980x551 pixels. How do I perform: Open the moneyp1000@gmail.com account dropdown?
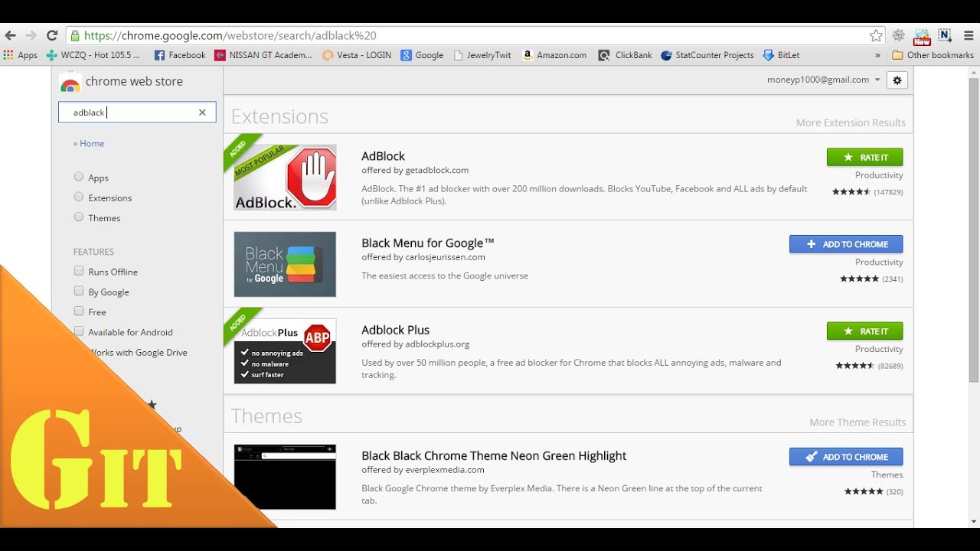(x=823, y=80)
